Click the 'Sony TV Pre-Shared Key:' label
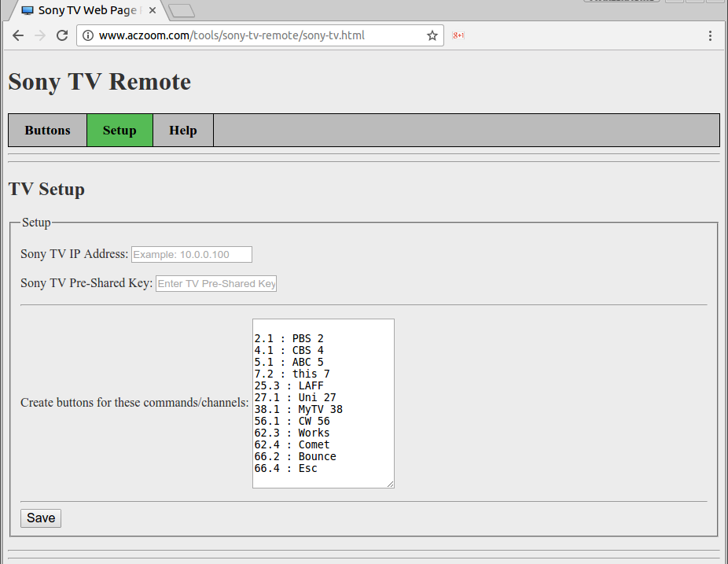The width and height of the screenshot is (728, 564). pyautogui.click(x=86, y=283)
